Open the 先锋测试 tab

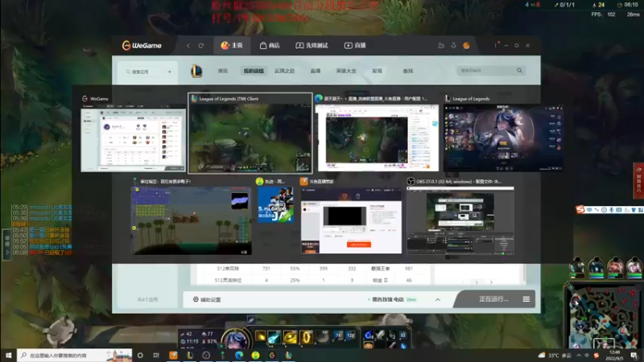point(312,46)
